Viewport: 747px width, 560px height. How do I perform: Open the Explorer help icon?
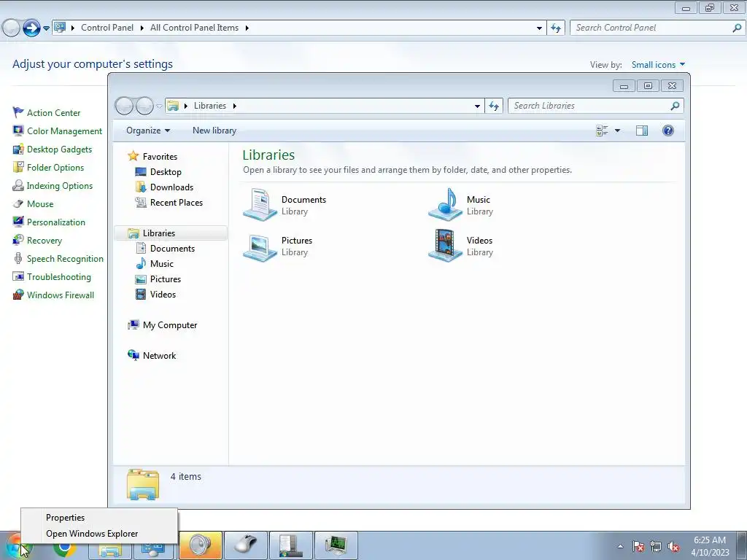[x=668, y=131]
